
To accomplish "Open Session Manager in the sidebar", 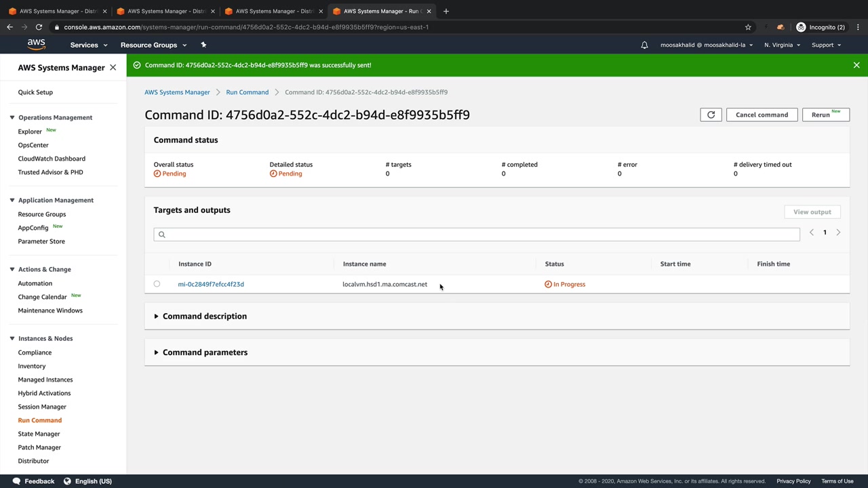I will click(x=42, y=407).
